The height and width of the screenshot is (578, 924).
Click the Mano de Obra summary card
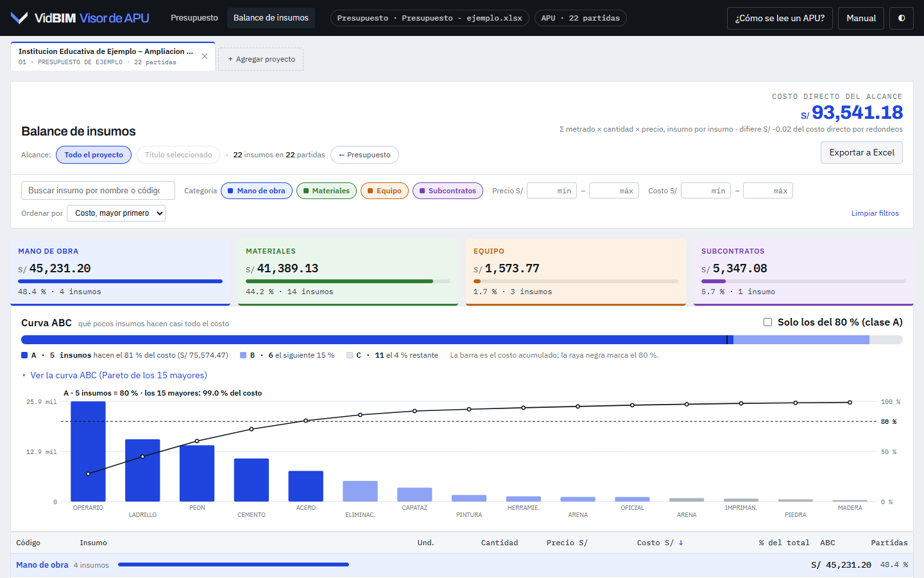coord(121,272)
